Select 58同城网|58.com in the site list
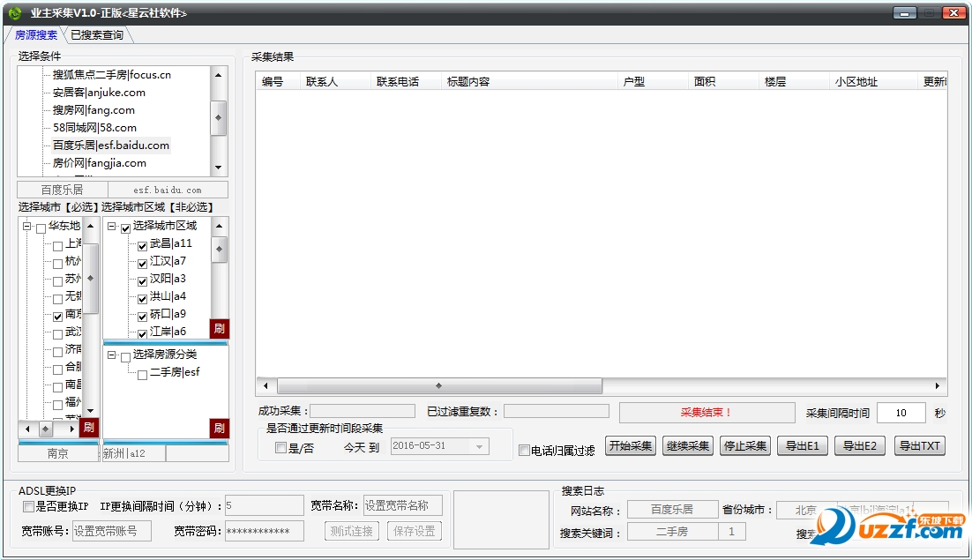The image size is (972, 560). 94,128
